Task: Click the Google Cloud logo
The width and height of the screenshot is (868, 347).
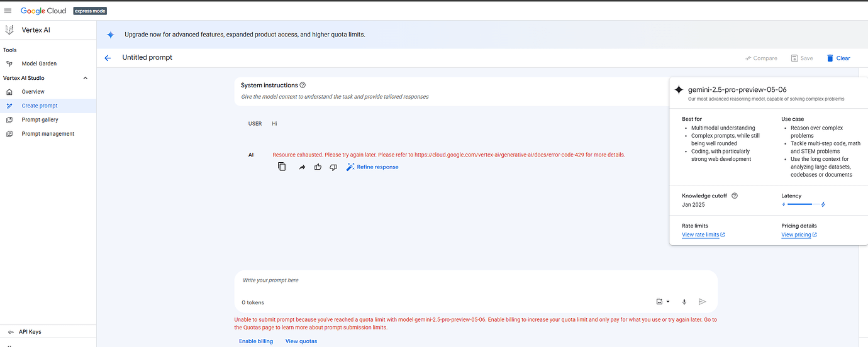Action: [x=43, y=11]
